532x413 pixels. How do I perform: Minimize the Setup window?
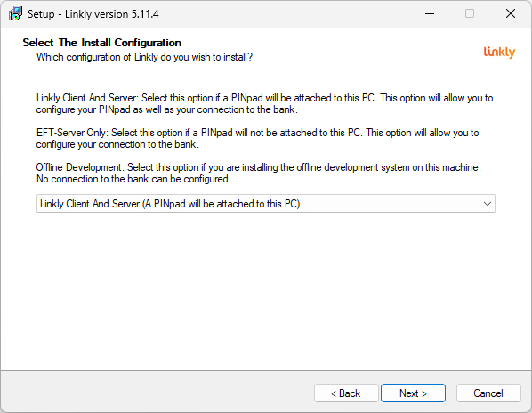coord(430,14)
